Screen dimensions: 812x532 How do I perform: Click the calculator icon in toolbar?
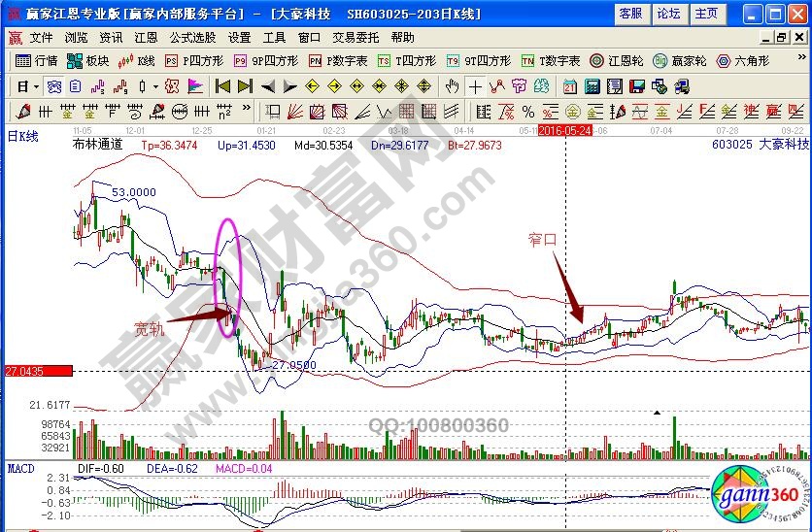click(591, 85)
